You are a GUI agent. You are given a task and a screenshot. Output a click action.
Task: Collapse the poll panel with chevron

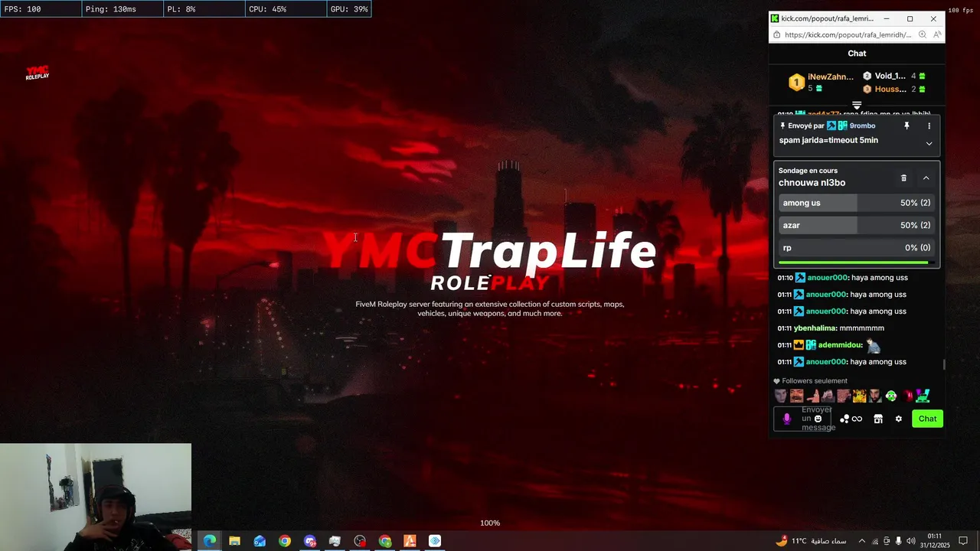[x=926, y=178]
